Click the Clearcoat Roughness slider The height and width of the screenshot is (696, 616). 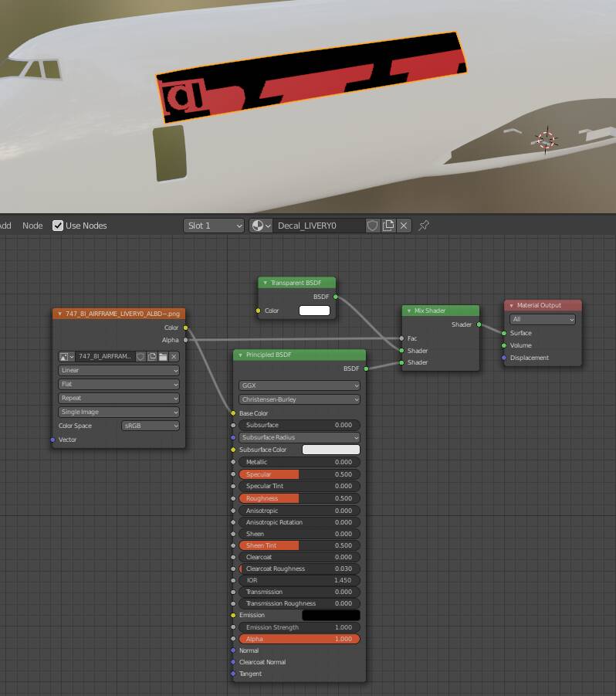point(300,569)
